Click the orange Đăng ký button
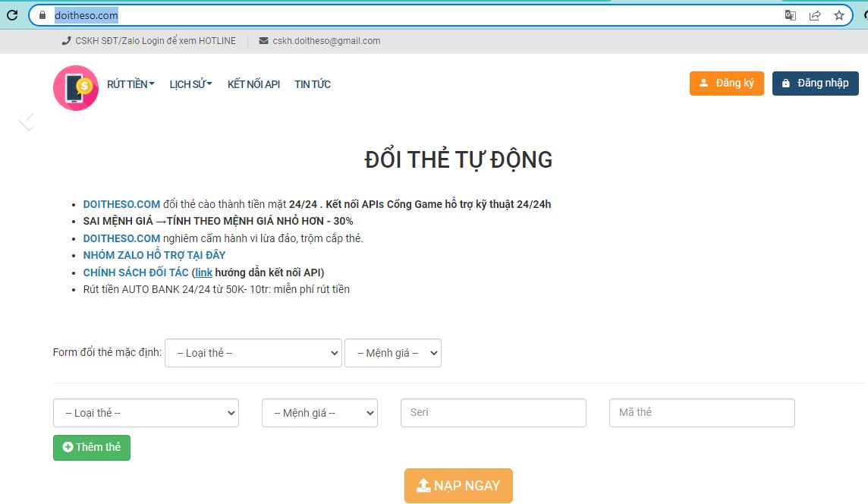This screenshot has width=868, height=504. tap(726, 83)
